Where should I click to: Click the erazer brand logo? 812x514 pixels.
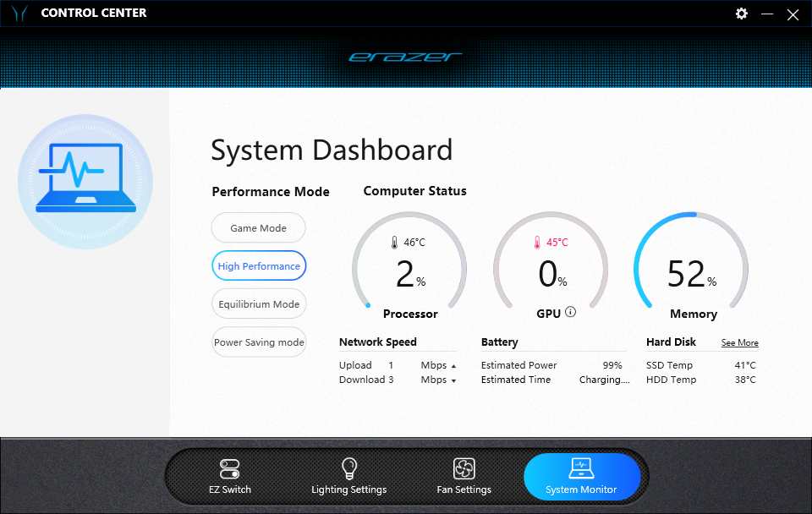click(x=405, y=57)
